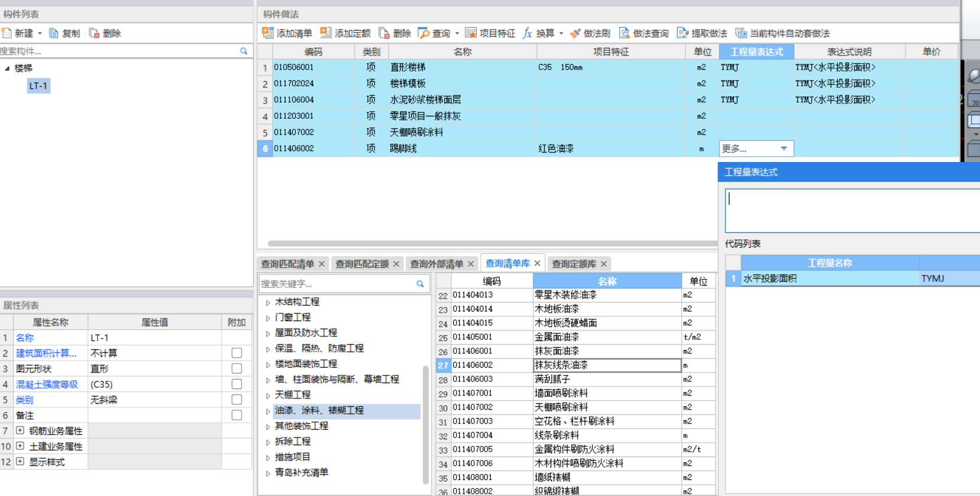The height and width of the screenshot is (496, 980).
Task: Toggle 附加 checkbox for 图元形状 row
Action: pos(237,368)
